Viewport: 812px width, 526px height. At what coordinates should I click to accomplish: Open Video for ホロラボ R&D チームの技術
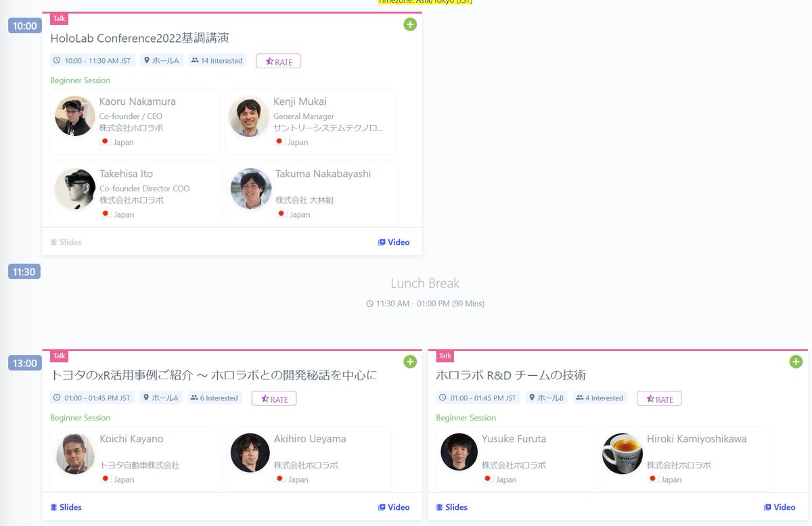click(780, 507)
